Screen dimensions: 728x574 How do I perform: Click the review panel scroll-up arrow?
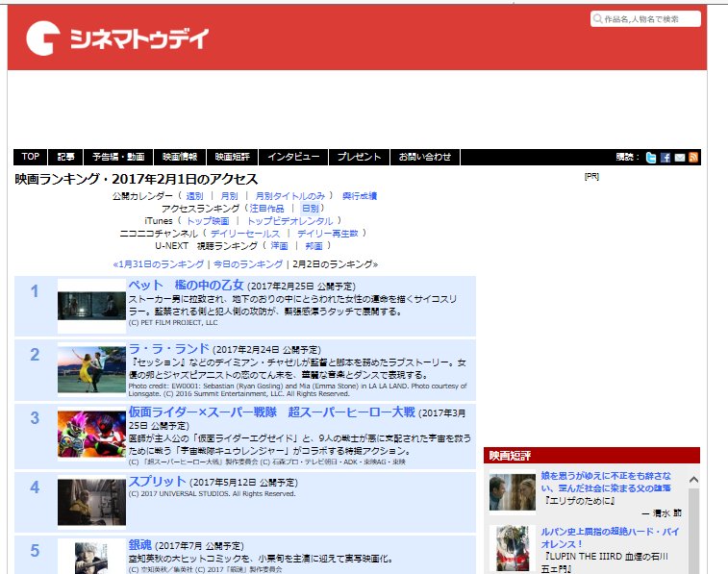click(x=693, y=480)
